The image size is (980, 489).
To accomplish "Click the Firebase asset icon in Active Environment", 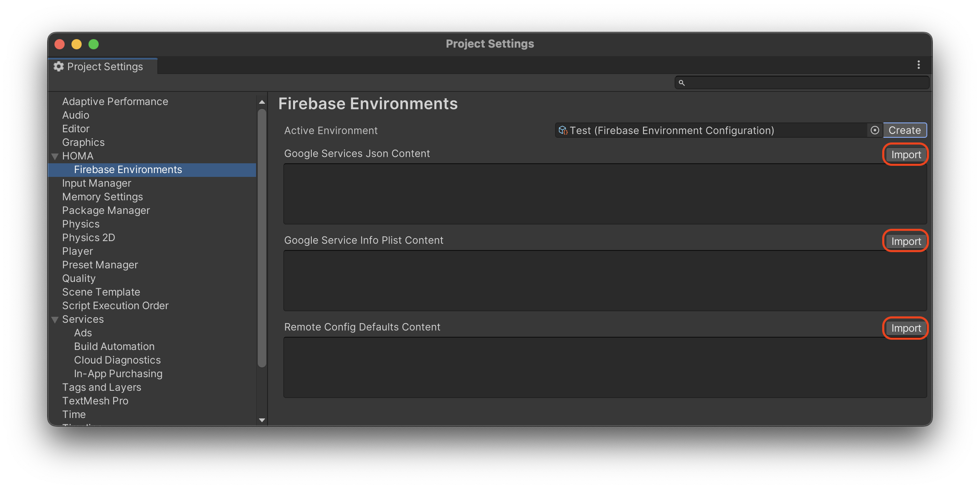I will 563,130.
